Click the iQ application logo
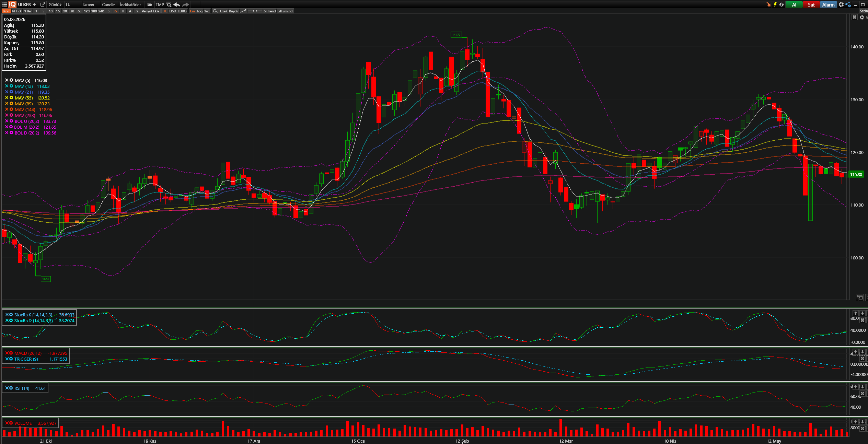868x444 pixels. pos(12,4)
